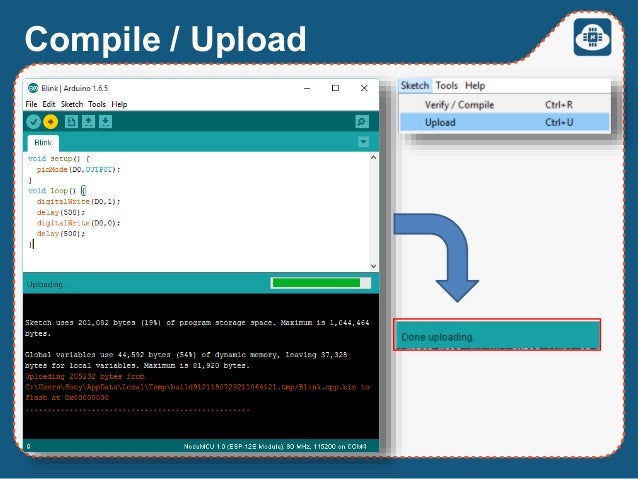Maximize the Arduino window

click(x=335, y=88)
